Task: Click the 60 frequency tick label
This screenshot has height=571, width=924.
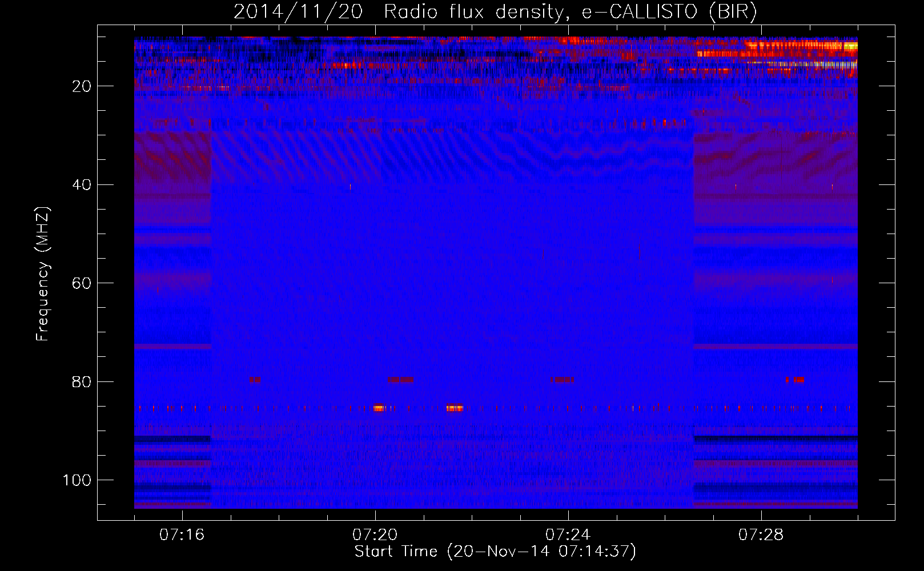Action: tap(82, 283)
